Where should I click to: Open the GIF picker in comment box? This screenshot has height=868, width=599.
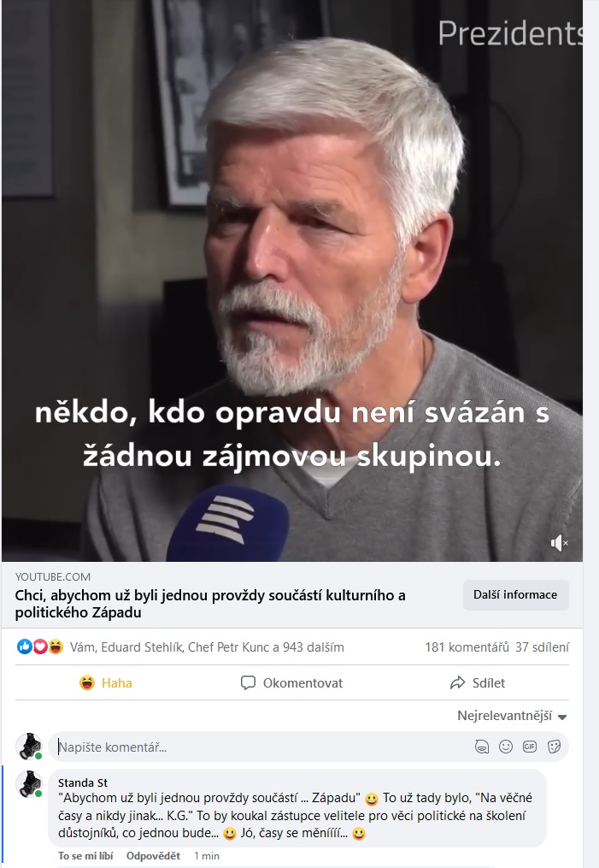click(530, 747)
